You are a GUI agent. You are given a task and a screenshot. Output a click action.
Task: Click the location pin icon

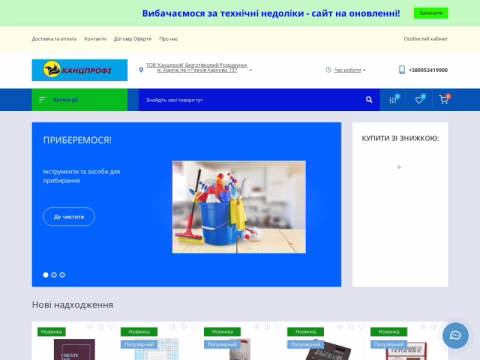(141, 70)
